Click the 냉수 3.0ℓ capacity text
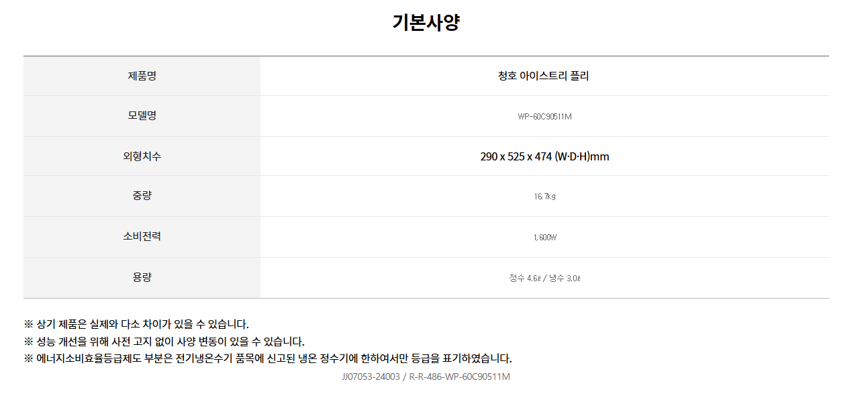 coord(565,278)
